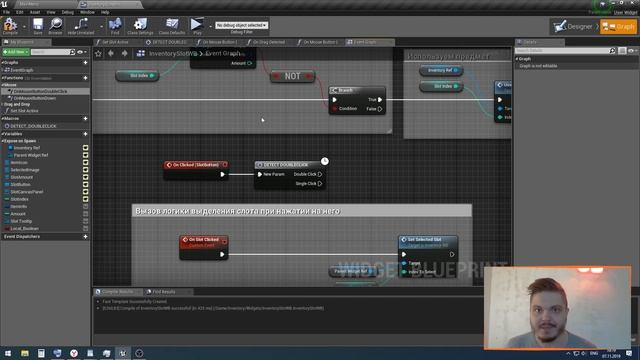The width and height of the screenshot is (640, 360).
Task: Switch to the On Drag Detected graph tab
Action: pos(268,42)
